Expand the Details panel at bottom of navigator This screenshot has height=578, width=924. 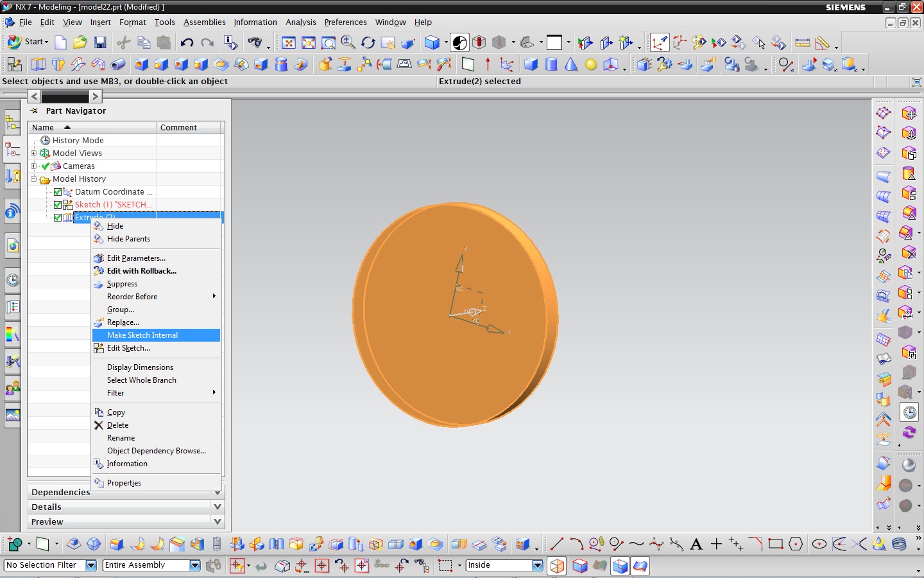point(218,507)
